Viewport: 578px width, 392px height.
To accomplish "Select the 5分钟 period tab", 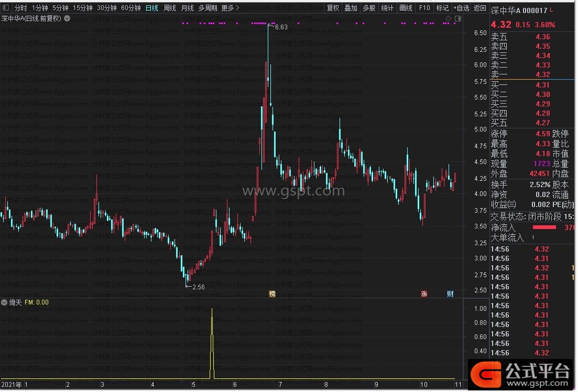I will point(60,8).
